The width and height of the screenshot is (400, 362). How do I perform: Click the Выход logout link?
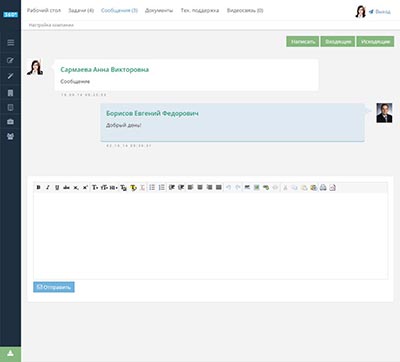click(380, 12)
